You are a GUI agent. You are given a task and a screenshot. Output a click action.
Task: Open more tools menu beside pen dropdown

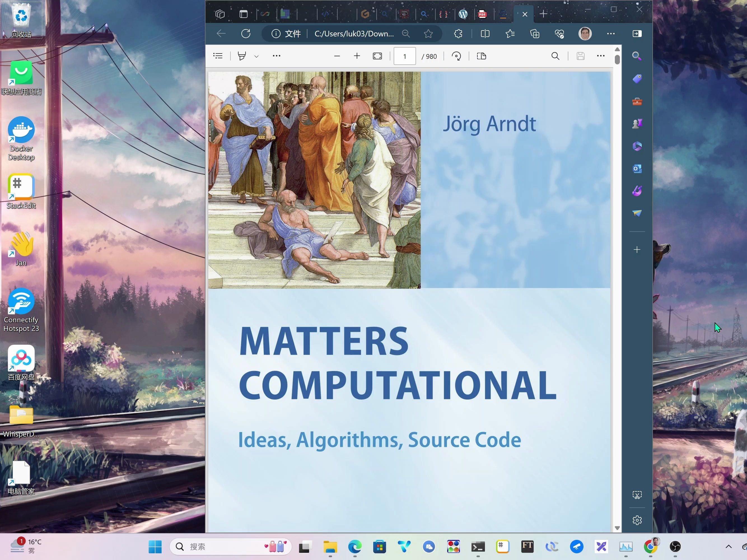pyautogui.click(x=276, y=56)
